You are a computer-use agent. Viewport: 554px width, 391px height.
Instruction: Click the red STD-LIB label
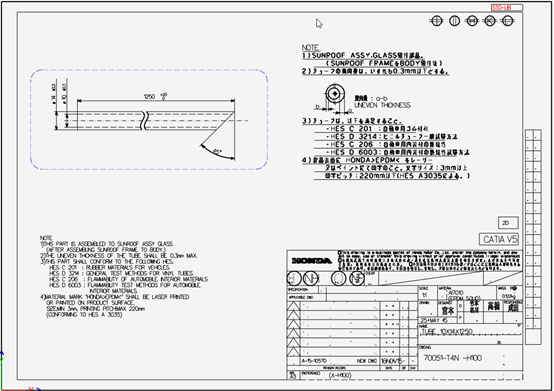[507, 8]
